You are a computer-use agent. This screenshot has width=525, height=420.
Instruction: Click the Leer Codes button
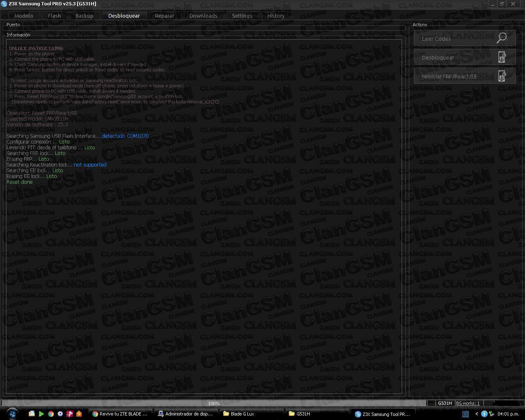465,39
